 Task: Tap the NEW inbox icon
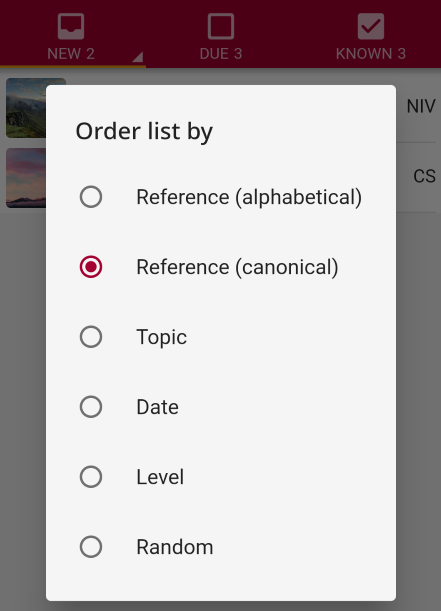coord(71,26)
